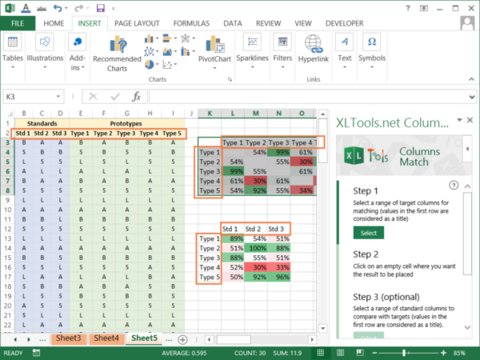
Task: Click the Select button in Step 1
Action: click(368, 233)
